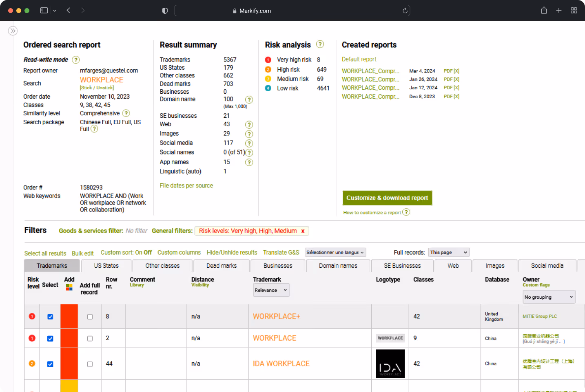
Task: Open Safari sidebar dropdown chevron
Action: (x=55, y=11)
